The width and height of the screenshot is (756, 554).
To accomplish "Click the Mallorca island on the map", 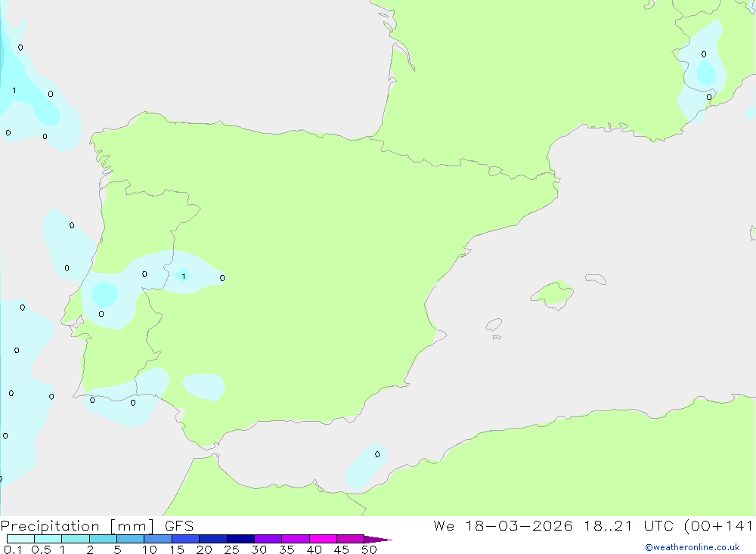I will click(553, 294).
